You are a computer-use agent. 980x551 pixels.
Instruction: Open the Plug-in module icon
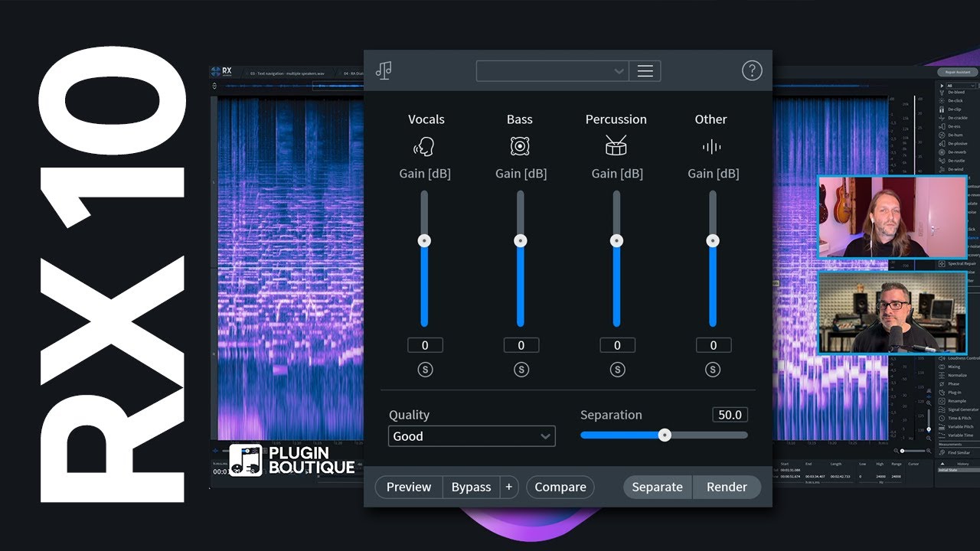[942, 393]
